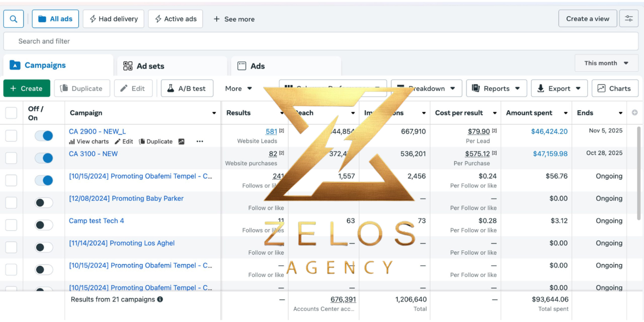Open campaign CA 2900 - NEW_L
Image resolution: width=644 pixels, height=322 pixels.
click(97, 131)
